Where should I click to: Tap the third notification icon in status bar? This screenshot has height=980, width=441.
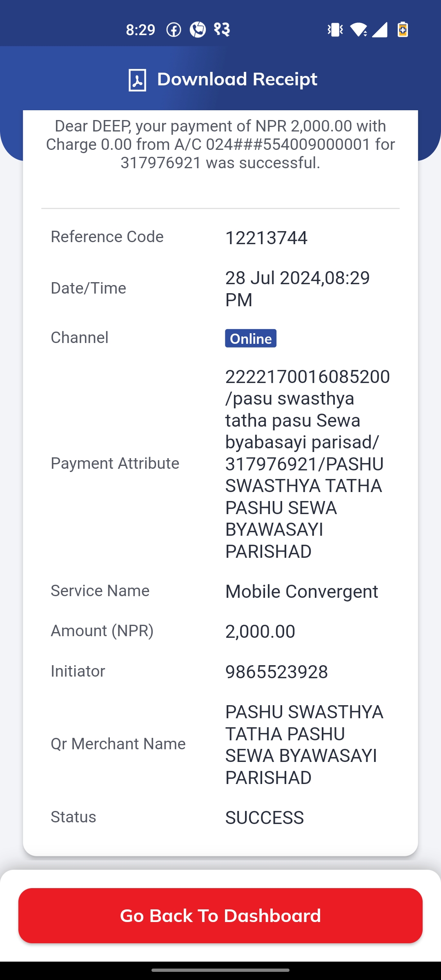coord(222,29)
